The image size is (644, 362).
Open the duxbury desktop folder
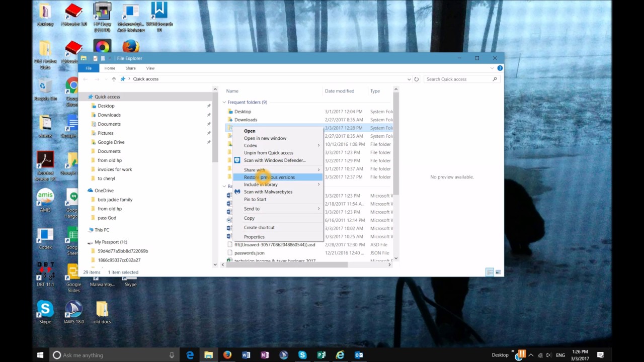coord(45,15)
